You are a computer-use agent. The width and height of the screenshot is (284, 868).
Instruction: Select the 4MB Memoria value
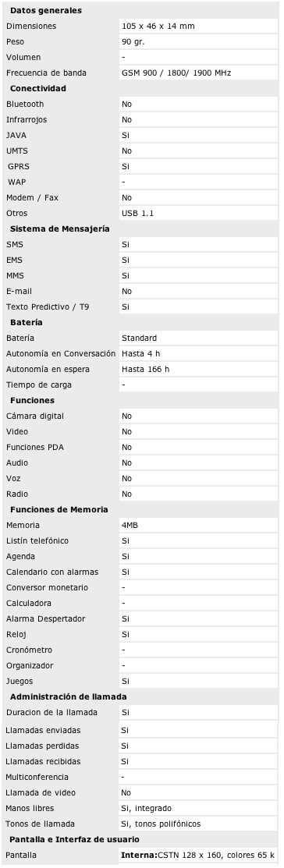click(x=130, y=525)
